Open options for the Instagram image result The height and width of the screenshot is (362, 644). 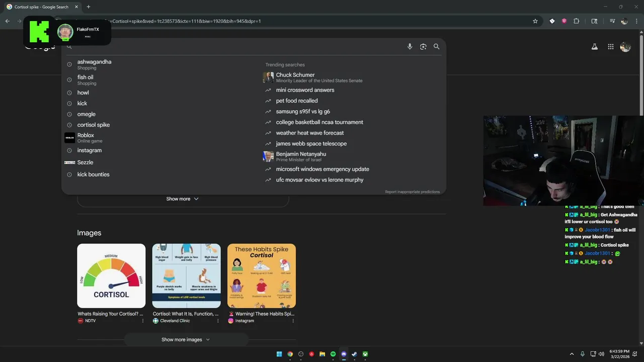[x=293, y=321]
